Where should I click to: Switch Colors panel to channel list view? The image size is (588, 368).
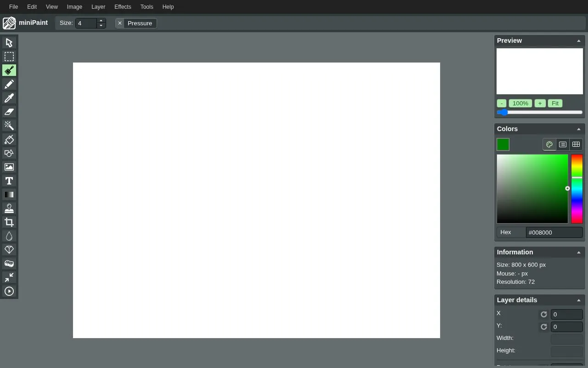click(563, 144)
